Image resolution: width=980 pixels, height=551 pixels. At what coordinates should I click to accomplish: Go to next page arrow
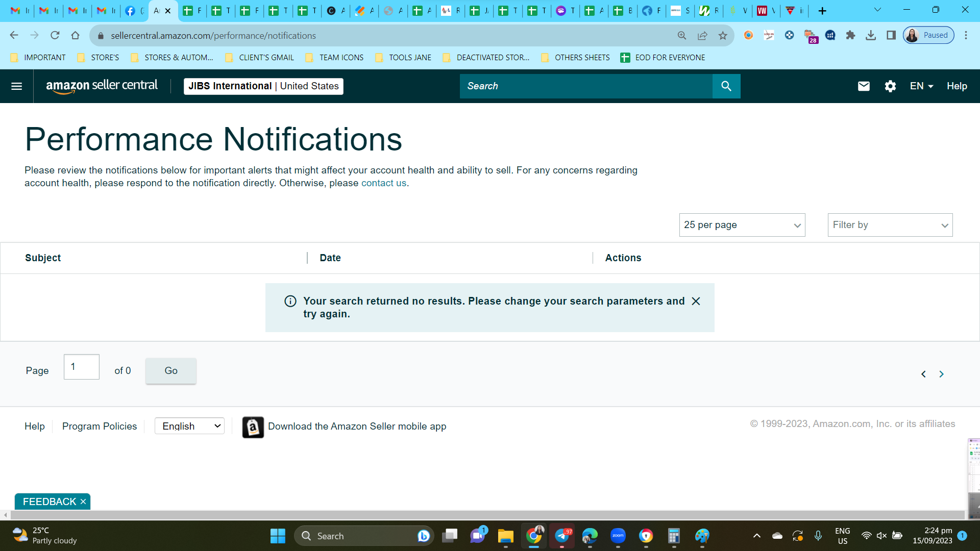[x=942, y=374]
